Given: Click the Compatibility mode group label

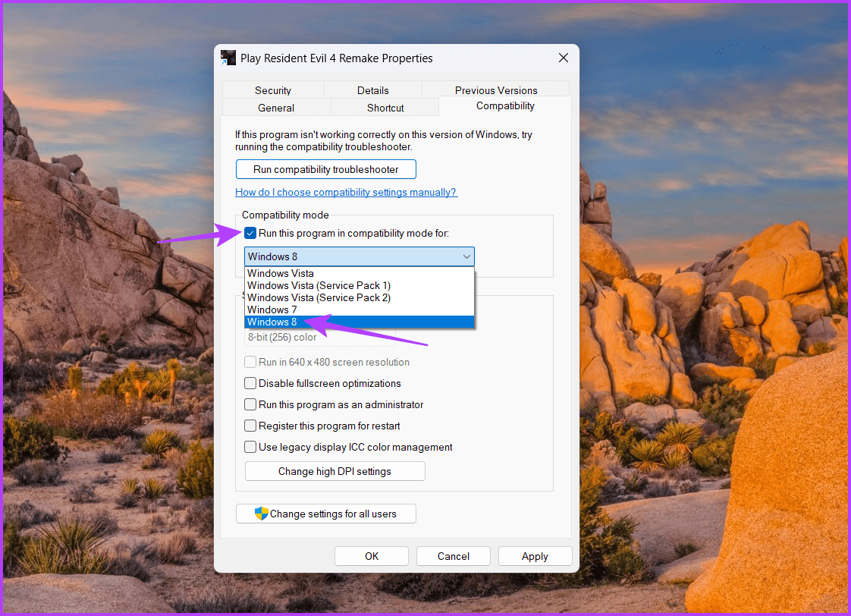Looking at the screenshot, I should click(285, 215).
